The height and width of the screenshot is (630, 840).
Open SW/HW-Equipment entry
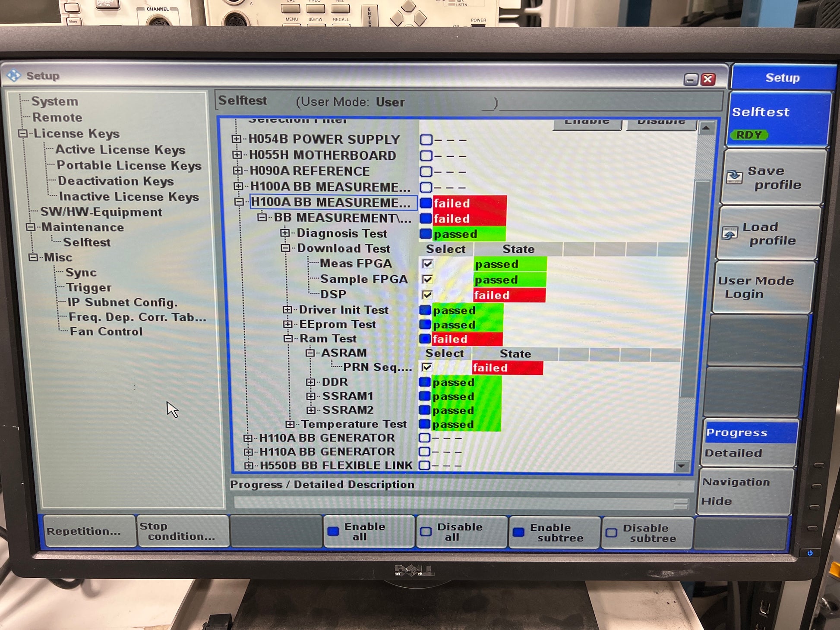101,212
